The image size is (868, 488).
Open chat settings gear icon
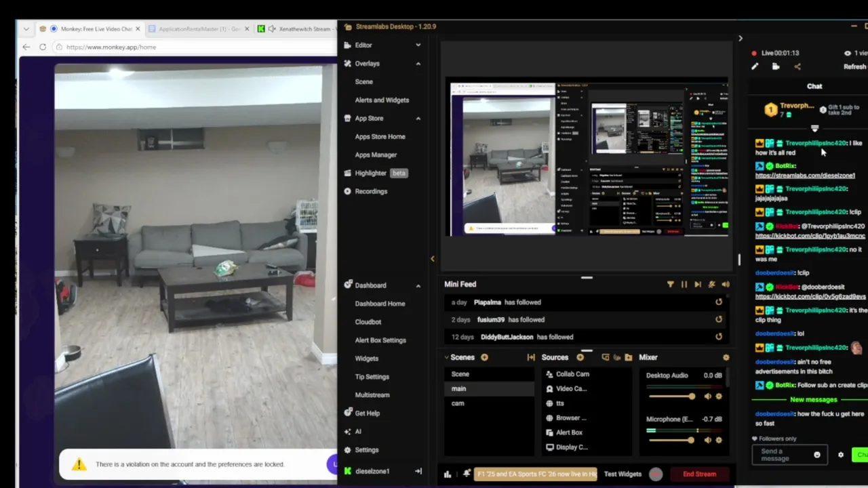pos(841,455)
